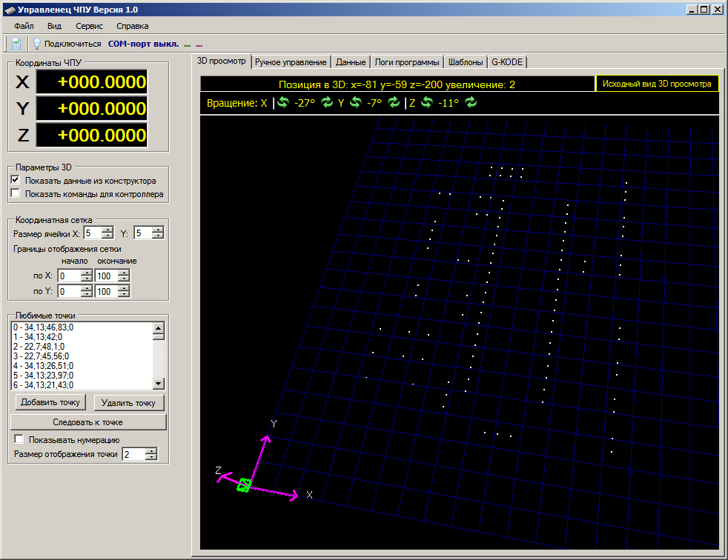Open the 'Сервис' menu
This screenshot has width=728, height=560.
click(x=89, y=26)
